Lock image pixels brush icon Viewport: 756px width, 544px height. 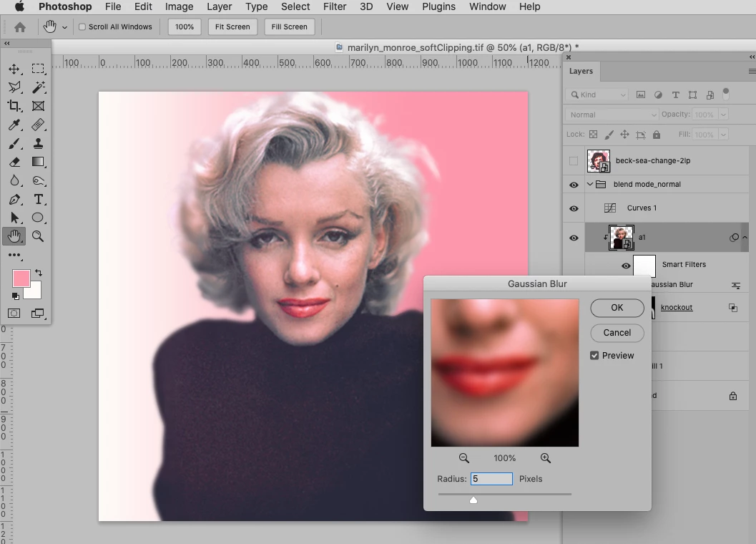pos(609,135)
